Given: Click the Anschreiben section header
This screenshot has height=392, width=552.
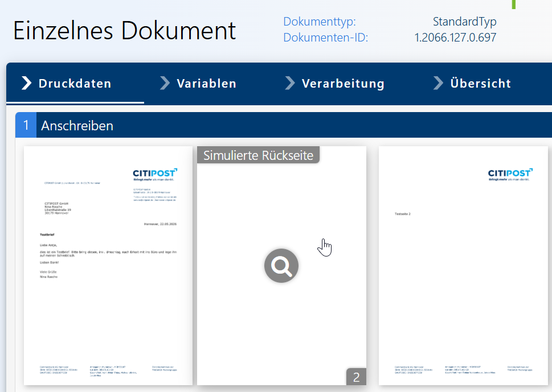Looking at the screenshot, I should 283,125.
